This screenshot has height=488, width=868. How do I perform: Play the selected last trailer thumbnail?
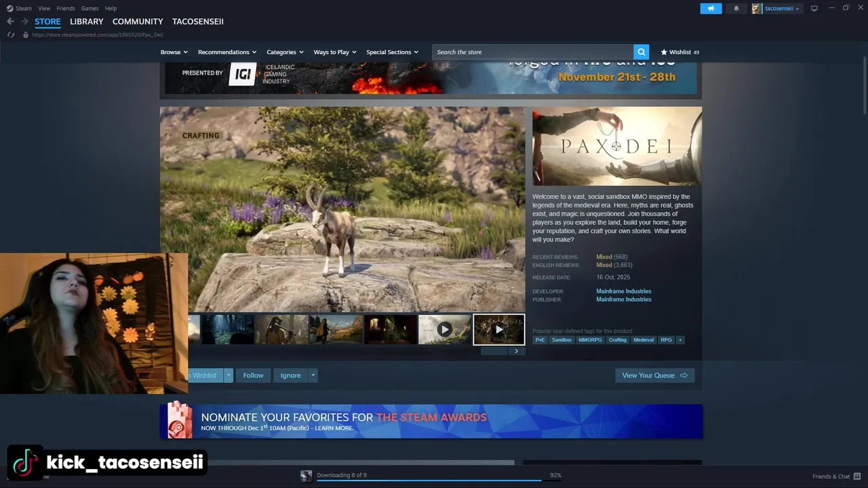coord(499,329)
